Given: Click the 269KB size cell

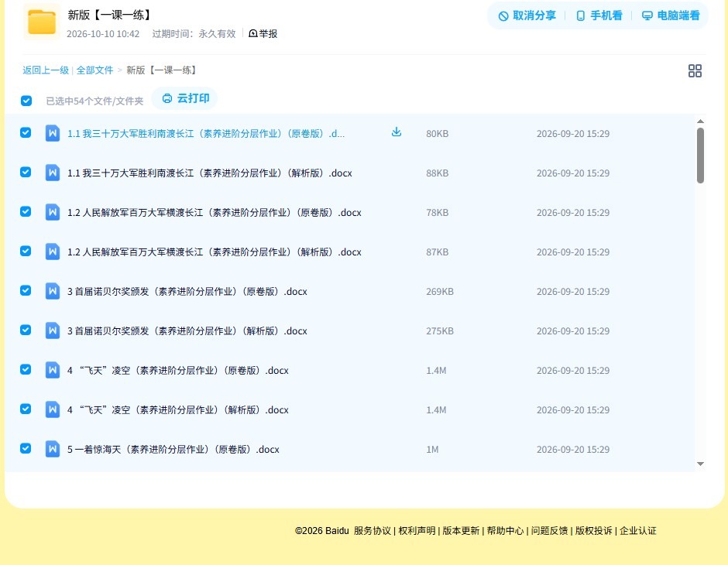Looking at the screenshot, I should 440,291.
